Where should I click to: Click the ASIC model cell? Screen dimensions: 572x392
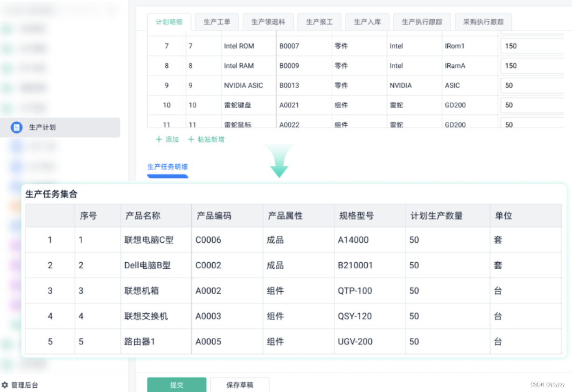pyautogui.click(x=470, y=85)
